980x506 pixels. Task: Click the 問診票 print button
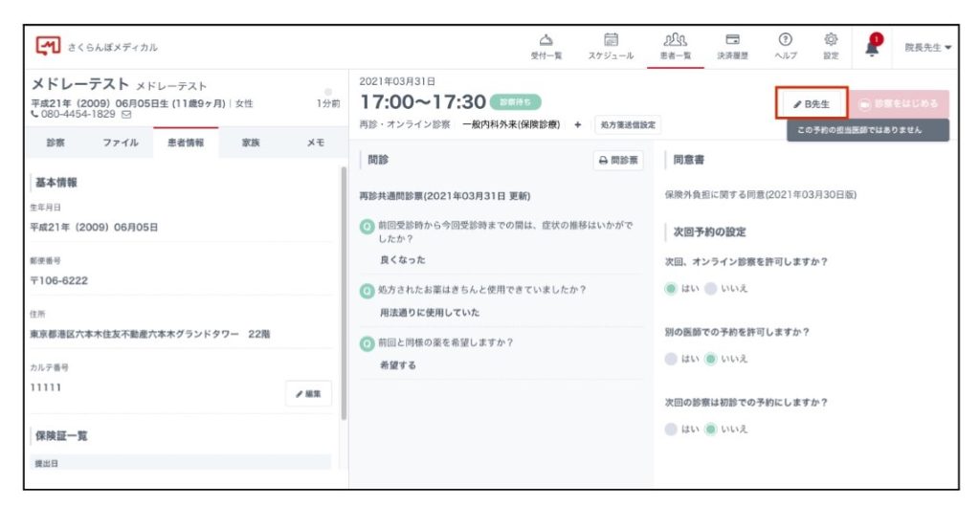coord(619,161)
